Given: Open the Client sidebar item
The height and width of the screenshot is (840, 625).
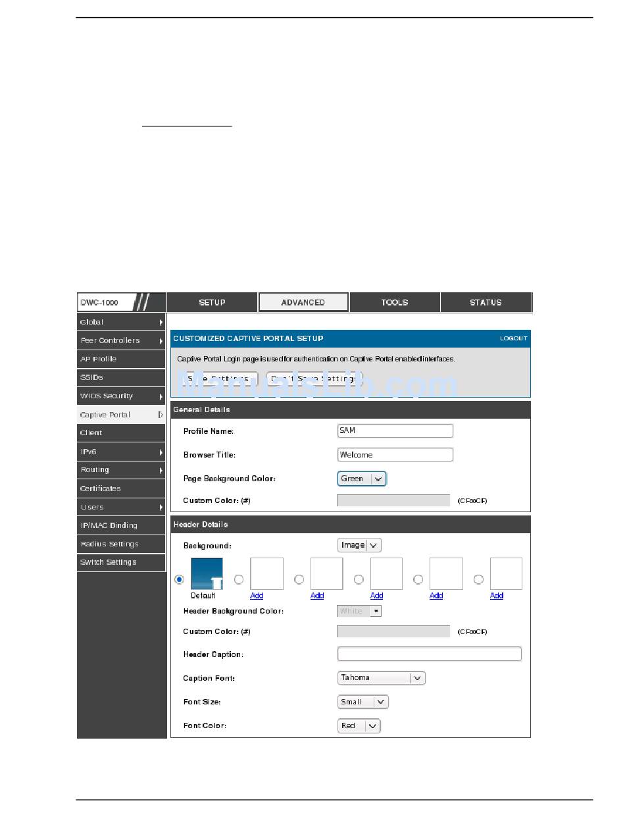Looking at the screenshot, I should pyautogui.click(x=121, y=433).
